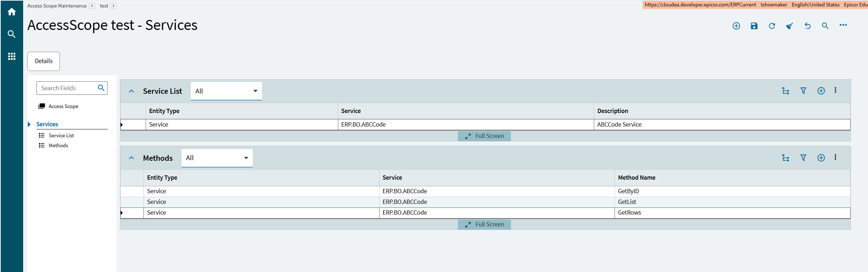Open the Service List All dropdown
Viewport: 868px width, 272px height.
(x=226, y=91)
